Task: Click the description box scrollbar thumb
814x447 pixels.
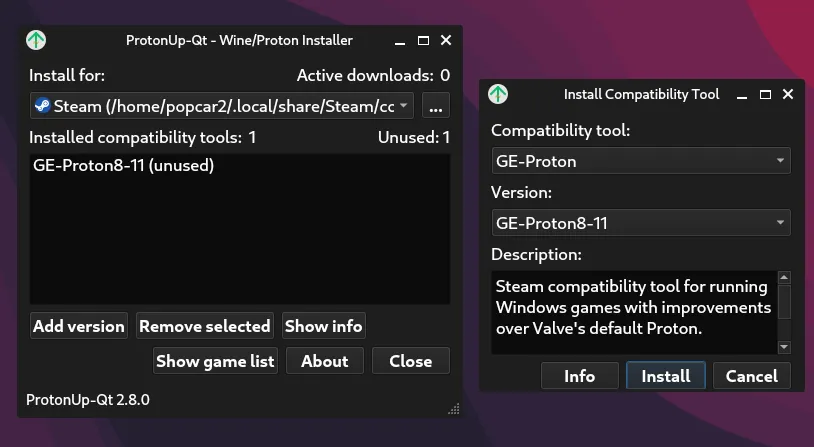Action: [784, 301]
